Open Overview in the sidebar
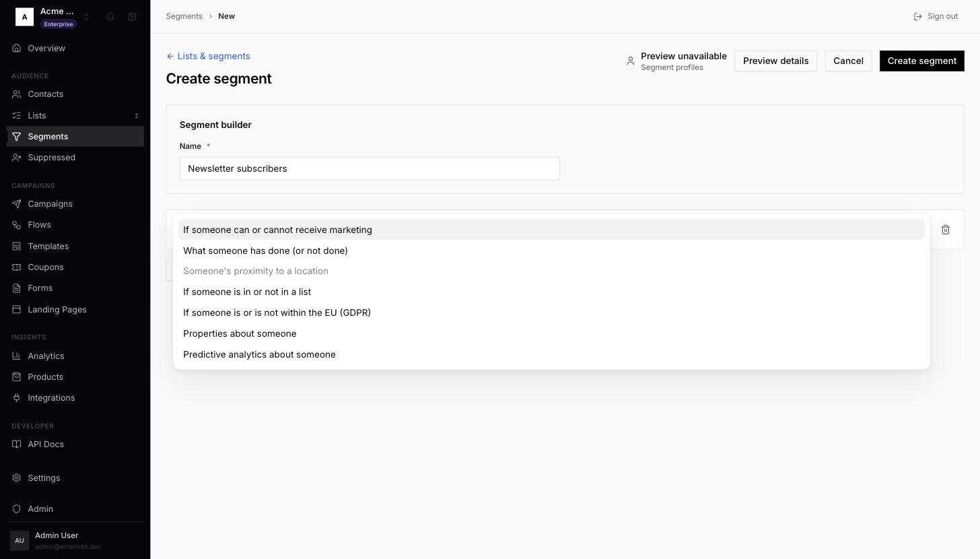The height and width of the screenshot is (559, 980). 75,48
